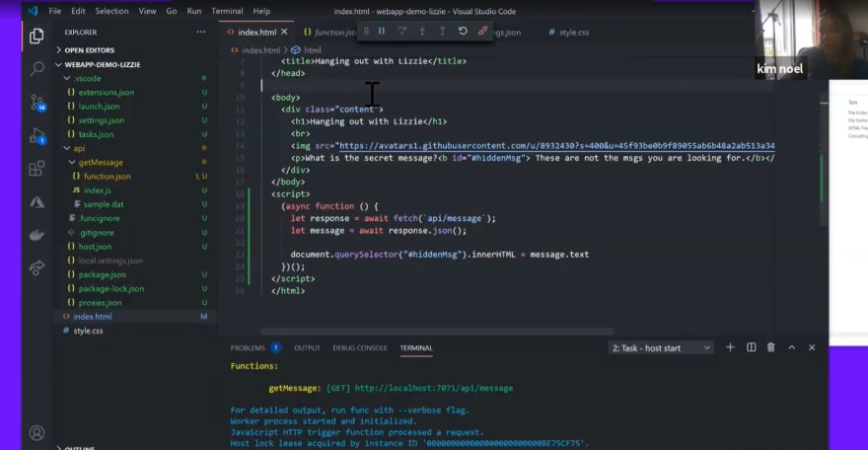Open the Help menu

click(x=261, y=11)
